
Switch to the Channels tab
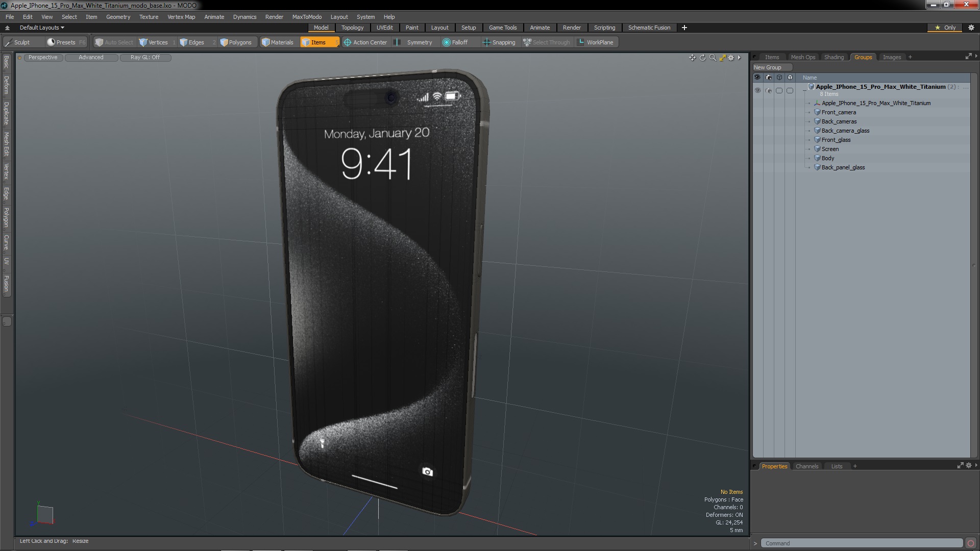807,466
